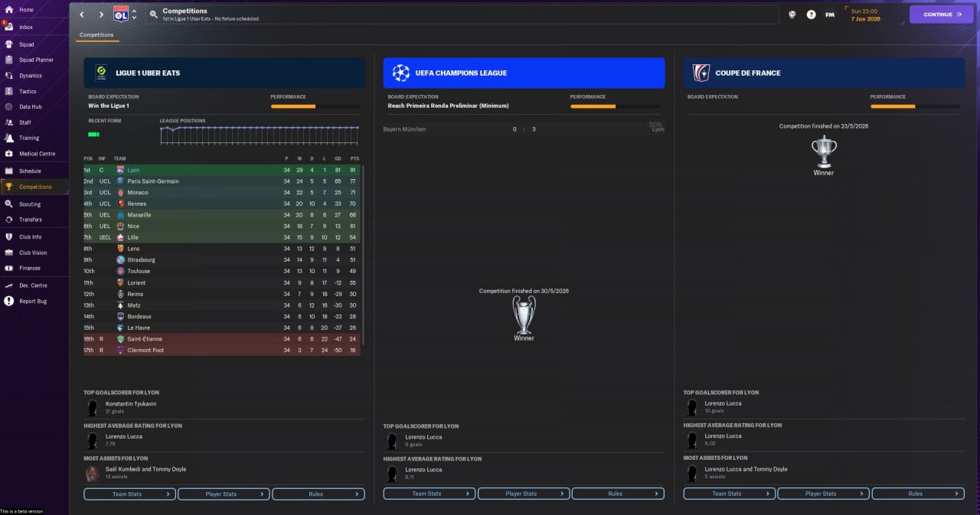Open the Schedule calendar icon
The width and height of the screenshot is (980, 515).
click(8, 171)
